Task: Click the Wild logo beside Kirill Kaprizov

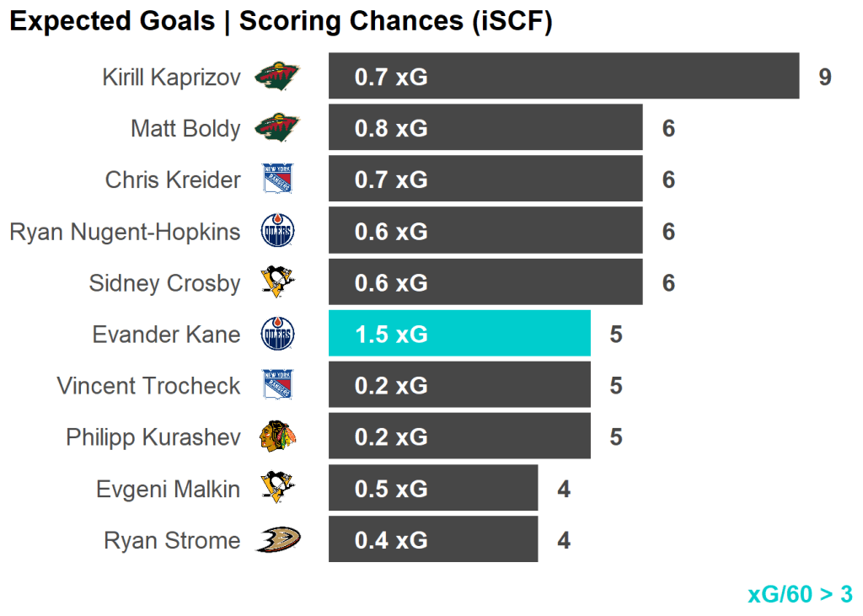Action: click(277, 77)
